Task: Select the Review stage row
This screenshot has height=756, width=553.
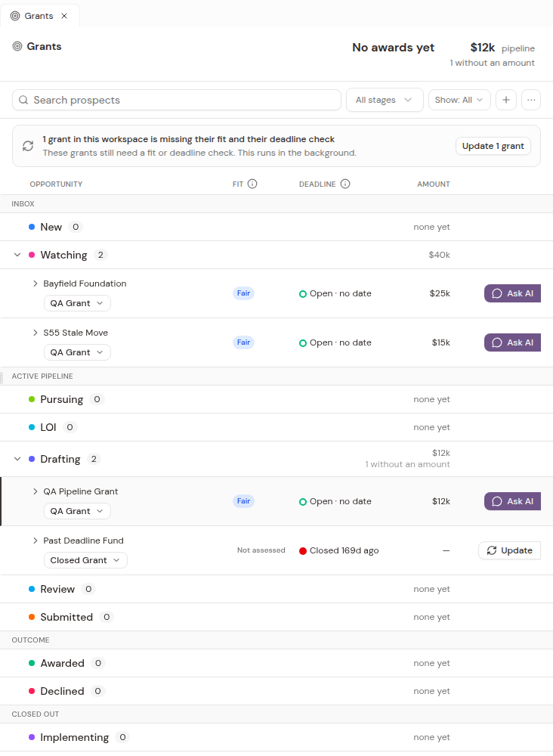Action: [276, 589]
